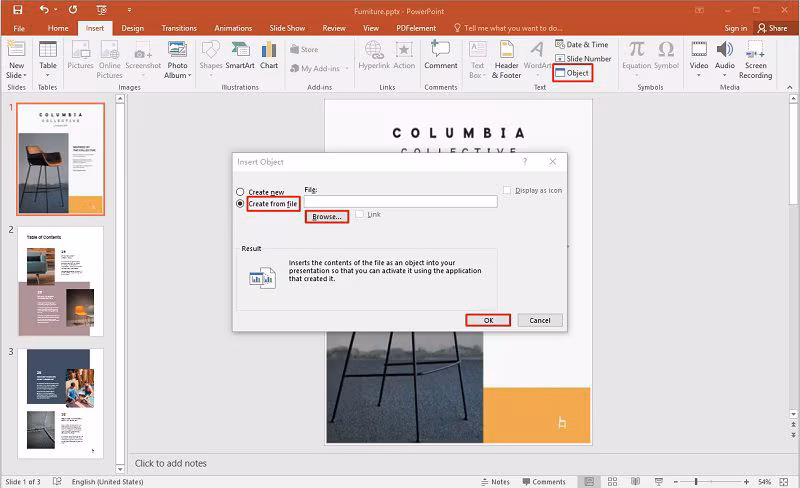Switch to Slide Sorter view in status bar
Screen dimensions: 800x488
pos(612,481)
